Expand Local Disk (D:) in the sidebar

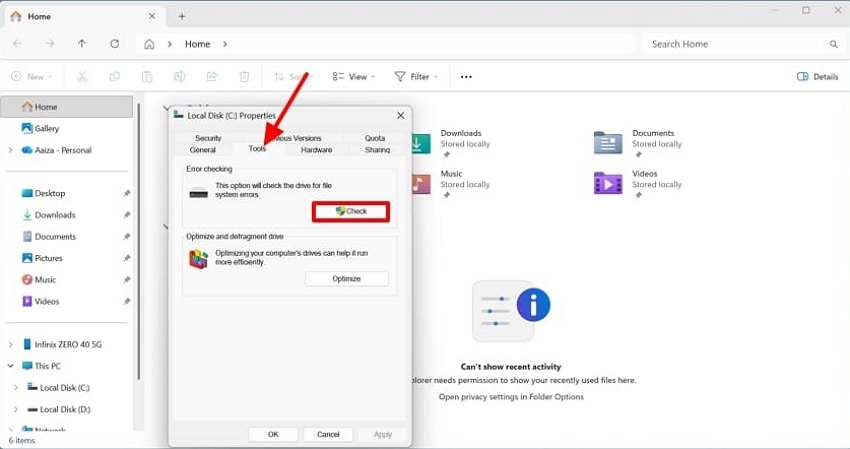(16, 409)
